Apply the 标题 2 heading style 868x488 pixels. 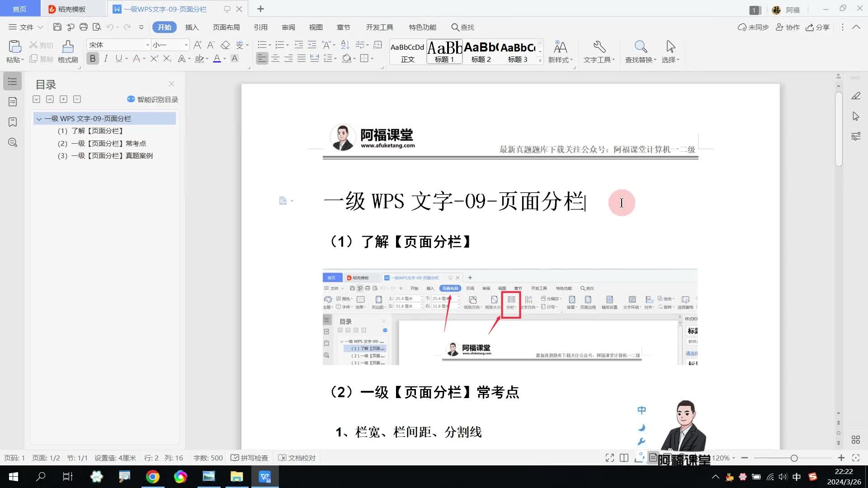pos(481,52)
